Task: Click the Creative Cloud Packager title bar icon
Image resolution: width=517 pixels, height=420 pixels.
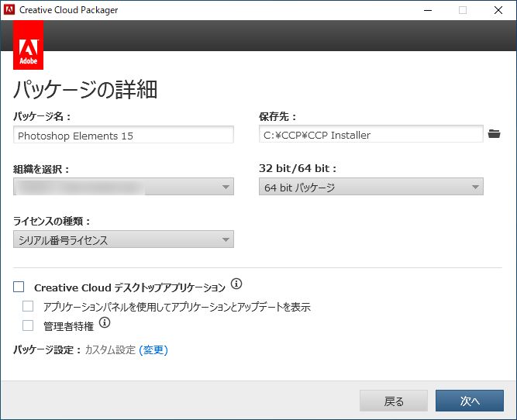Action: coord(9,10)
